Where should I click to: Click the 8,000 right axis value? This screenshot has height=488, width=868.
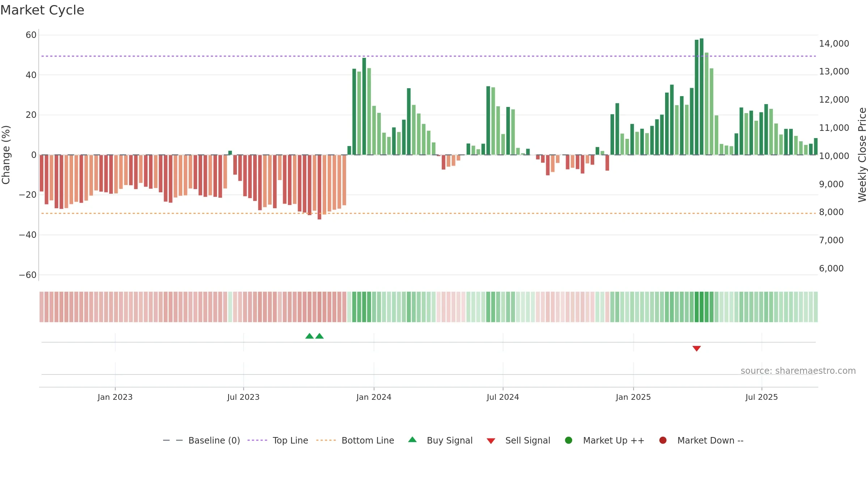tap(831, 212)
